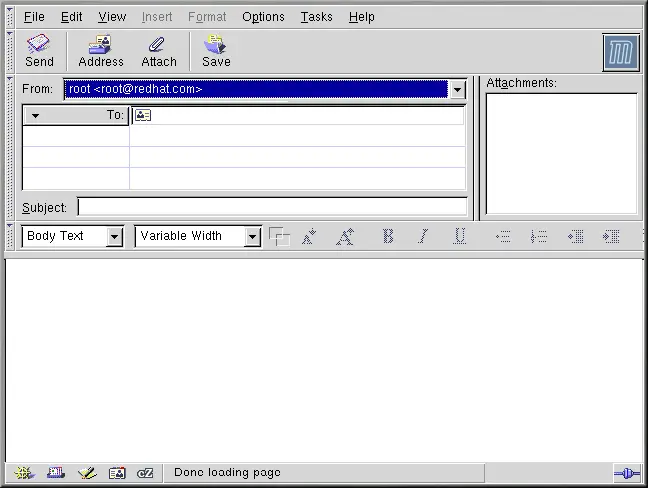Click into the Subject field
The height and width of the screenshot is (488, 648).
point(272,207)
